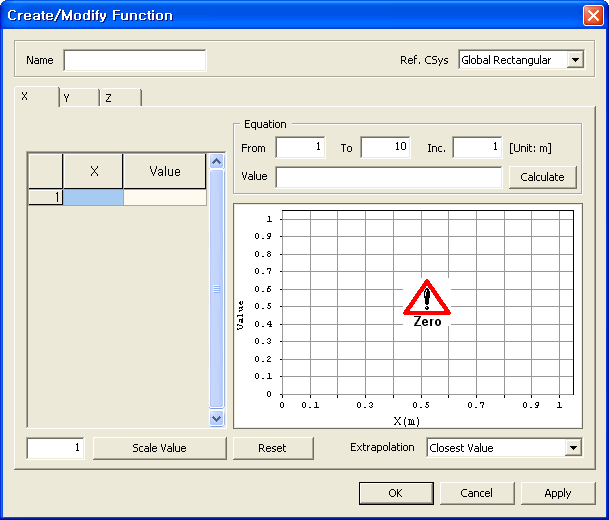This screenshot has width=609, height=520.
Task: Click the From value field
Action: pos(300,148)
